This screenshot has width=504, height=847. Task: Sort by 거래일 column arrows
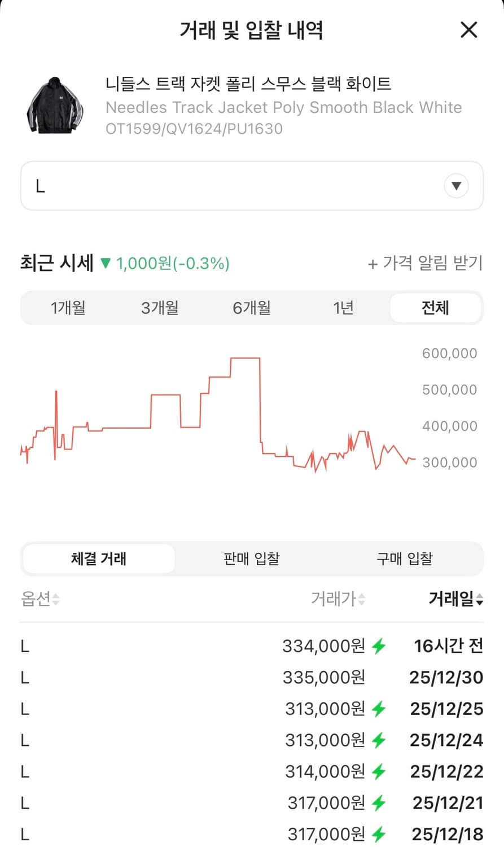pos(479,599)
